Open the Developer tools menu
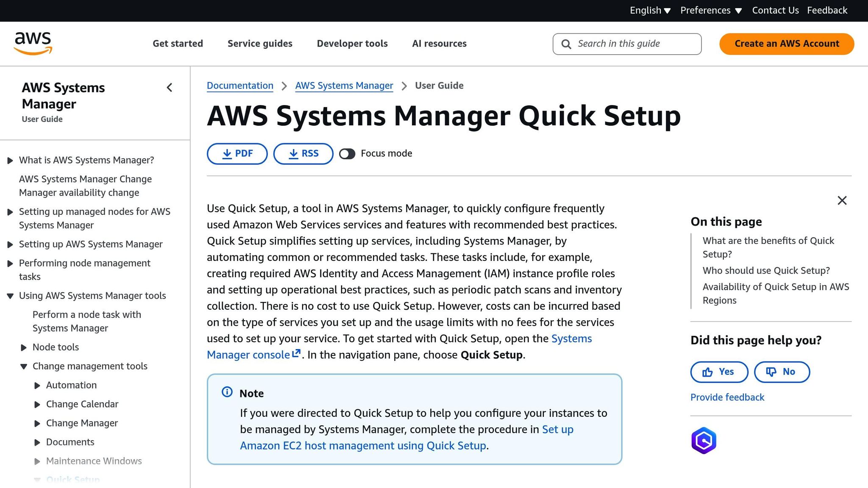Image resolution: width=868 pixels, height=488 pixels. [352, 44]
